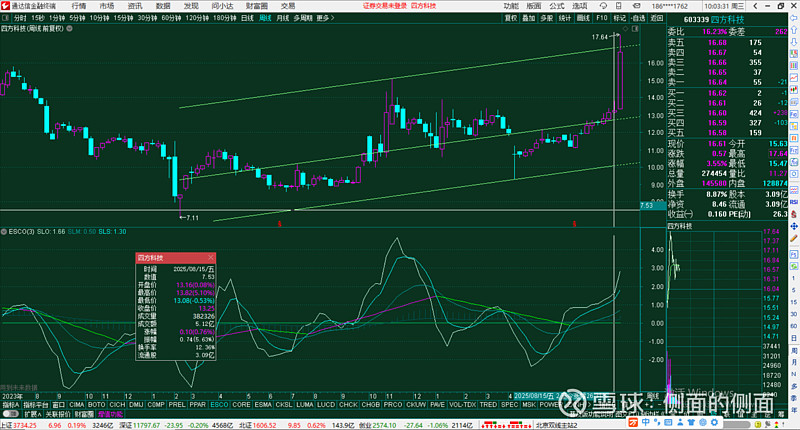
Task: Select the BOTO indicator tab
Action: pos(96,404)
